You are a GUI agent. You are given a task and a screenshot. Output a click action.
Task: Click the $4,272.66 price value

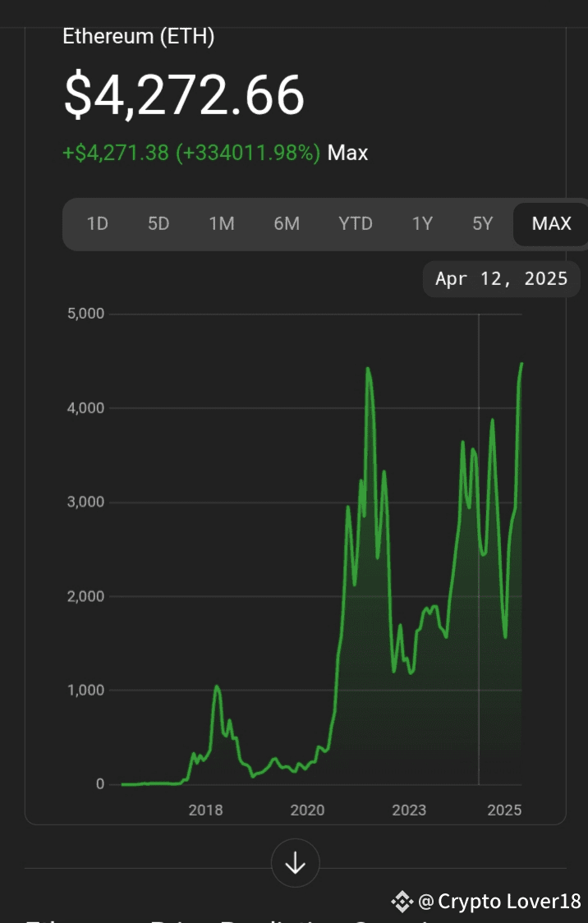click(x=184, y=94)
